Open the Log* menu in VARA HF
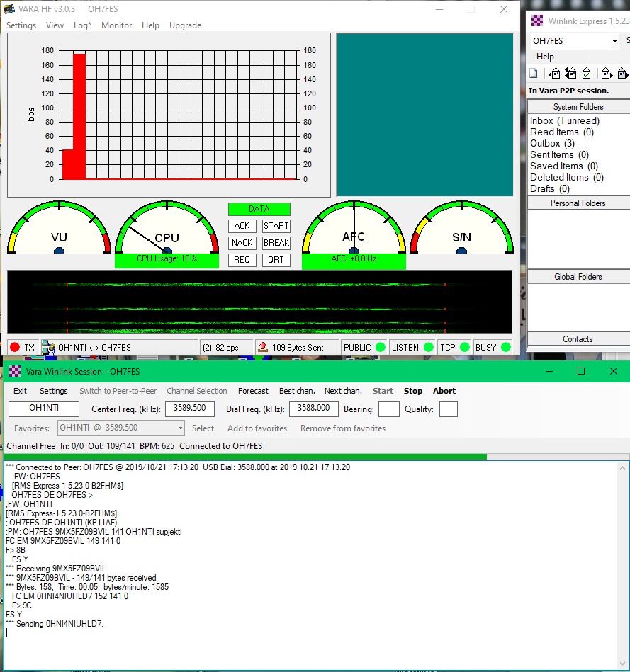630x672 pixels. pos(82,25)
